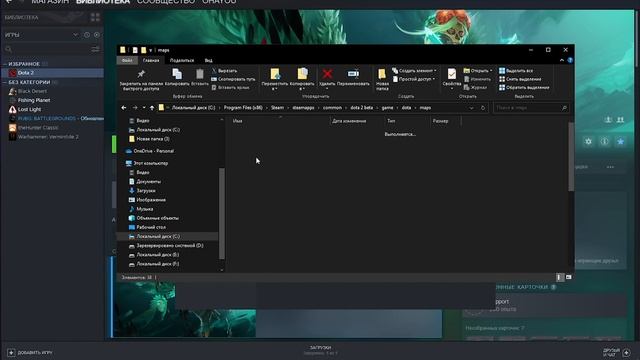Go back with Explorer's back arrow

tap(124, 108)
